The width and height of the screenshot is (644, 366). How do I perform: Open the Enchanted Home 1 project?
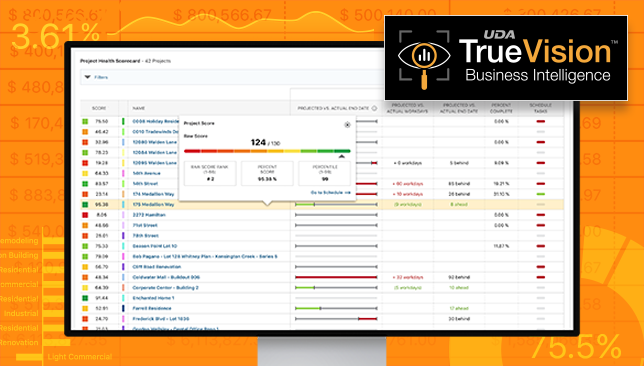coord(153,298)
